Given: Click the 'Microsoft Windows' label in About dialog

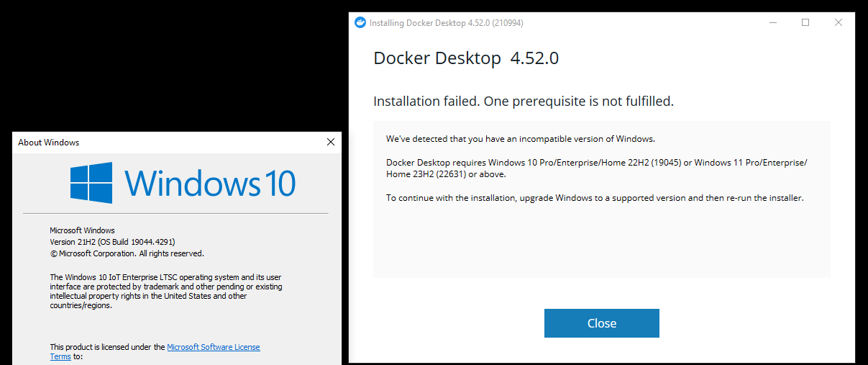Looking at the screenshot, I should (82, 230).
